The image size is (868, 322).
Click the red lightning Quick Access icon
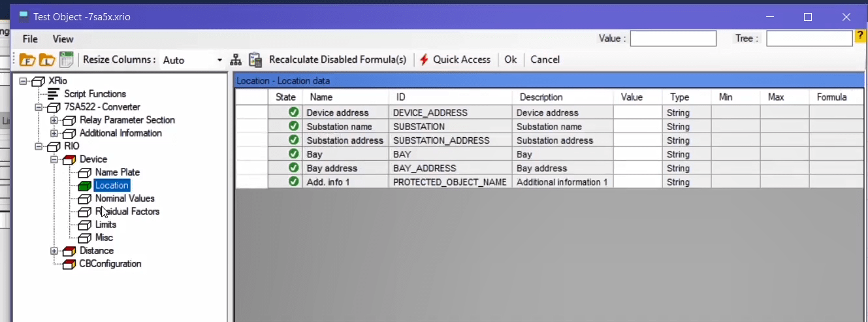click(424, 59)
